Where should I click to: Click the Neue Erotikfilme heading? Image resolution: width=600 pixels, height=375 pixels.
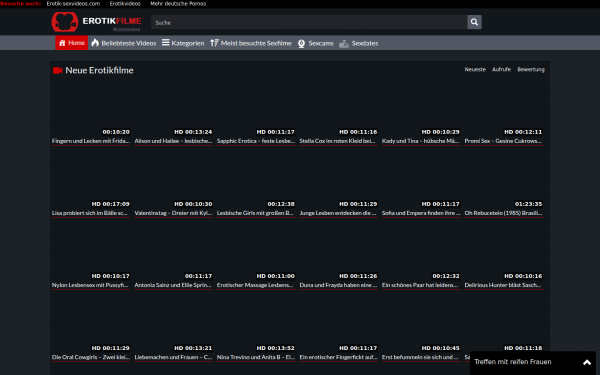click(99, 70)
